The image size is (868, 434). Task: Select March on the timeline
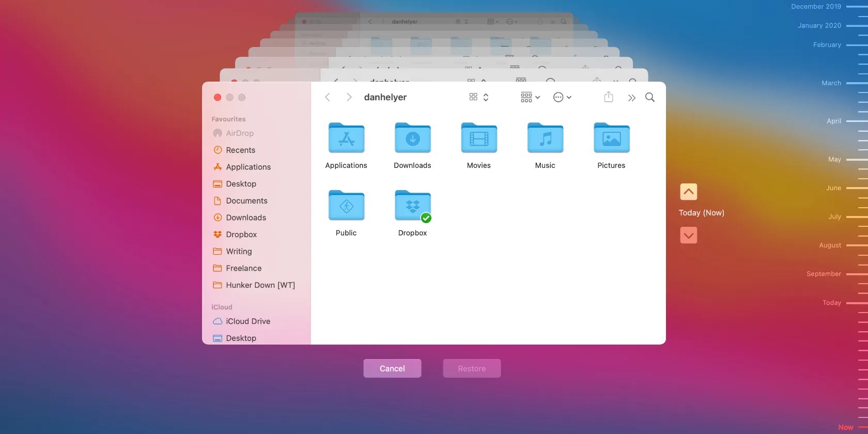point(831,83)
